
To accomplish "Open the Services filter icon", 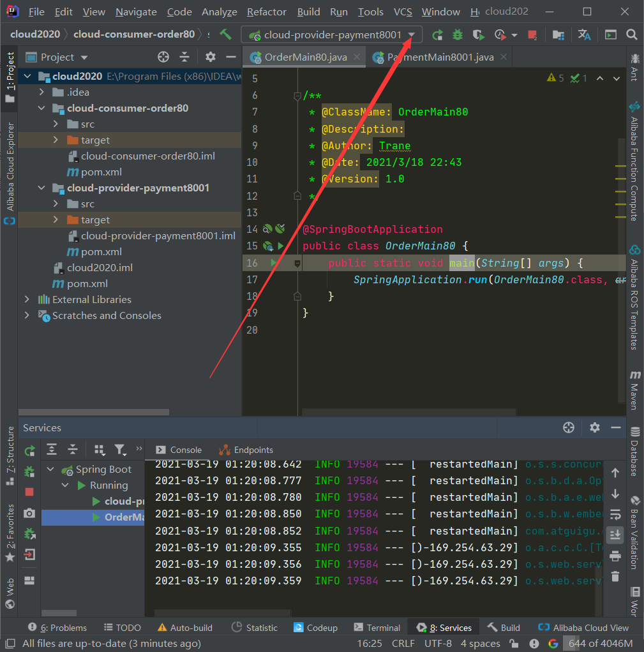I will click(120, 450).
